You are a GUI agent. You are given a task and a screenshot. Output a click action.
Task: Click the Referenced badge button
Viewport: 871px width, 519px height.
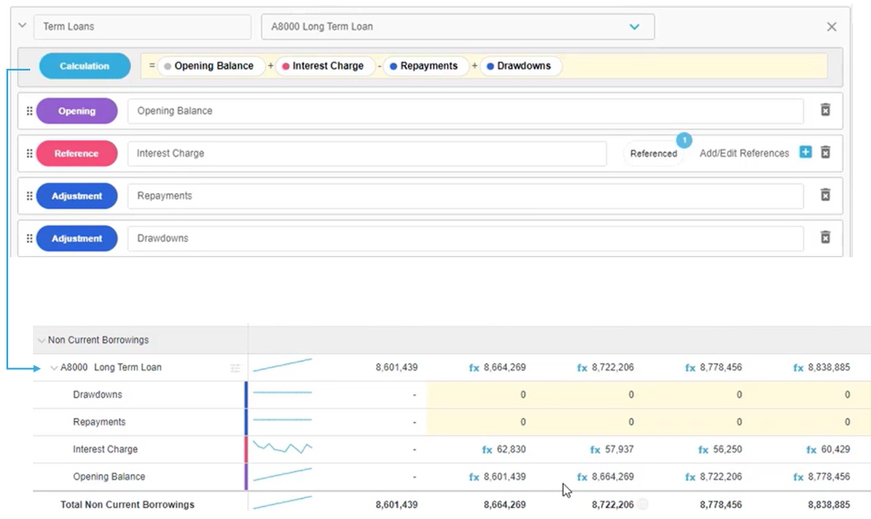(x=653, y=154)
